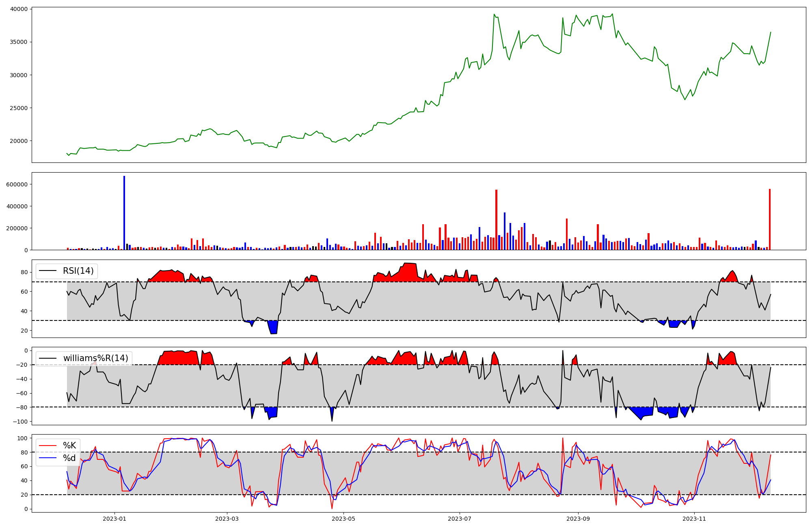812x528 pixels.
Task: Click the tall red volume bar at far right
Action: (x=769, y=219)
